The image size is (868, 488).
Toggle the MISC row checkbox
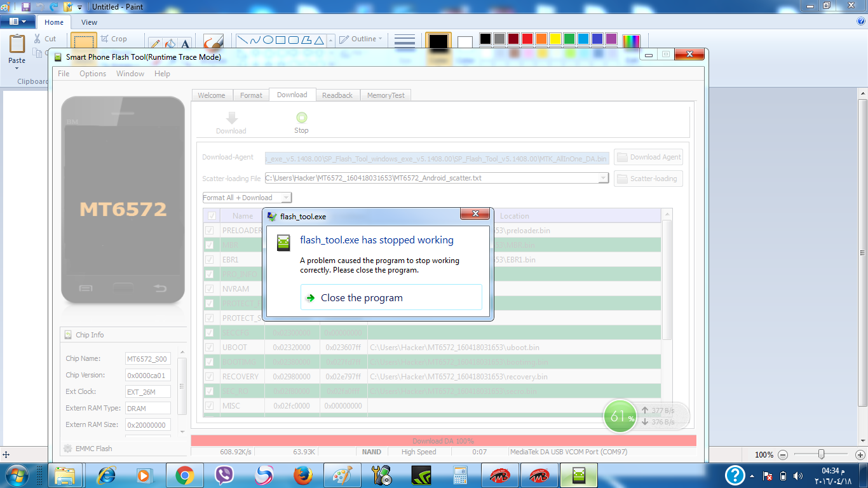tap(209, 406)
